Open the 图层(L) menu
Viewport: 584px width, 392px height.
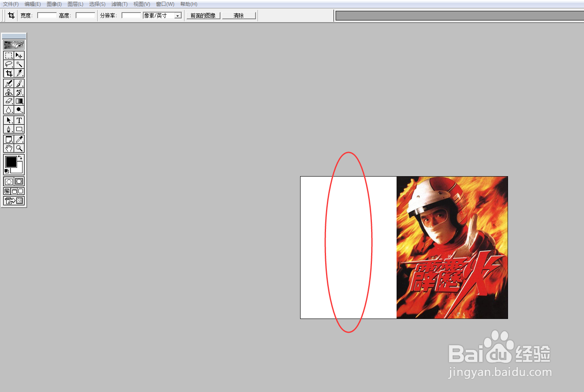pos(76,4)
